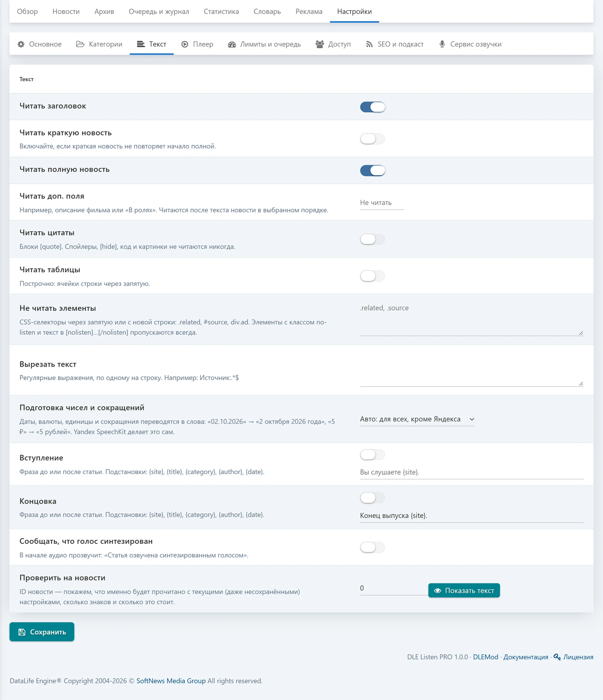Follow the SoftNews Media Group link

tap(171, 681)
